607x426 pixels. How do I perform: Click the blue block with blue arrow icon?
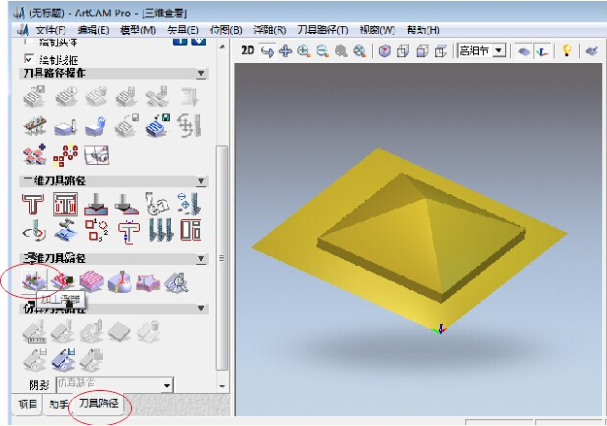[x=96, y=126]
